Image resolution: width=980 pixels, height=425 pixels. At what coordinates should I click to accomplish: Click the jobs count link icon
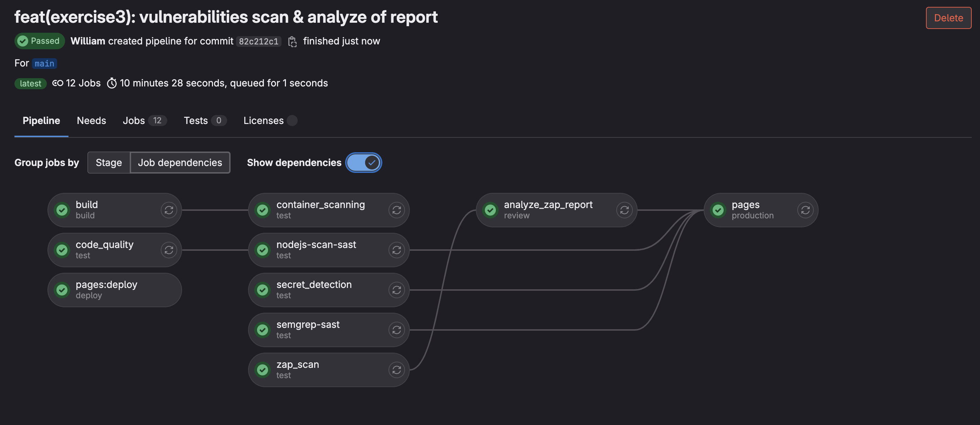tap(58, 83)
